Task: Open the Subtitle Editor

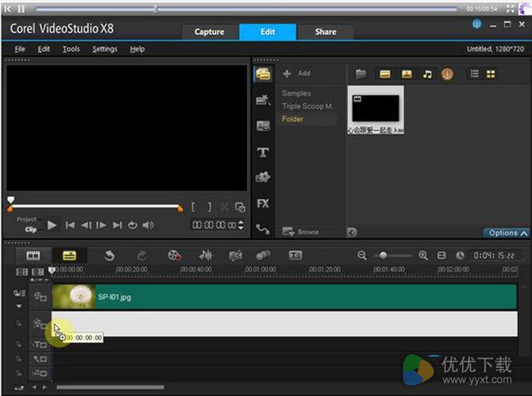Action: 295,255
